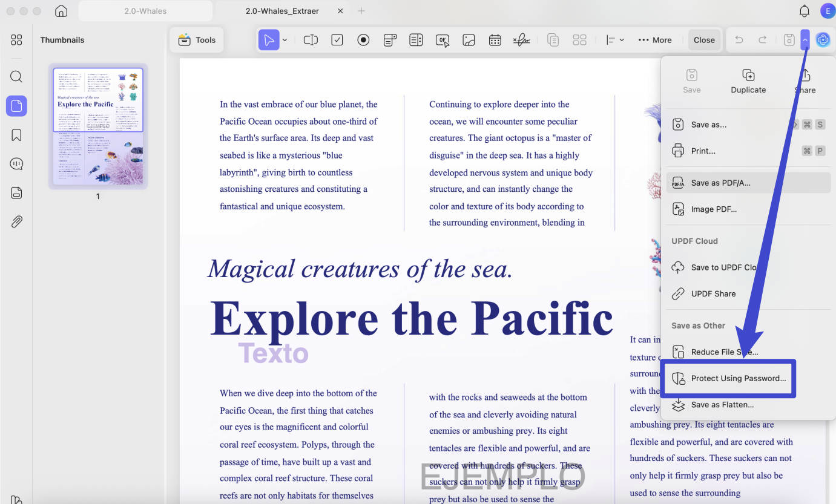
Task: Choose Image PDF... entry
Action: [748, 209]
